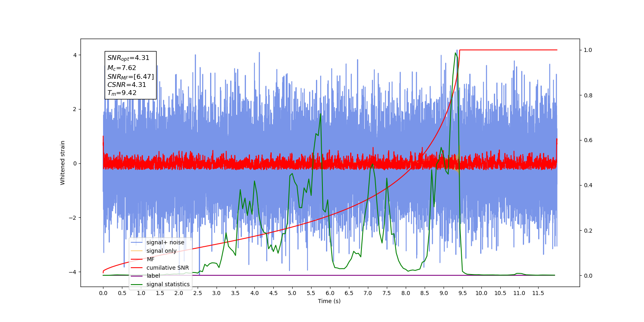This screenshot has width=644, height=322.
Task: Click the left y-axis tick label 0
Action: tap(75, 163)
